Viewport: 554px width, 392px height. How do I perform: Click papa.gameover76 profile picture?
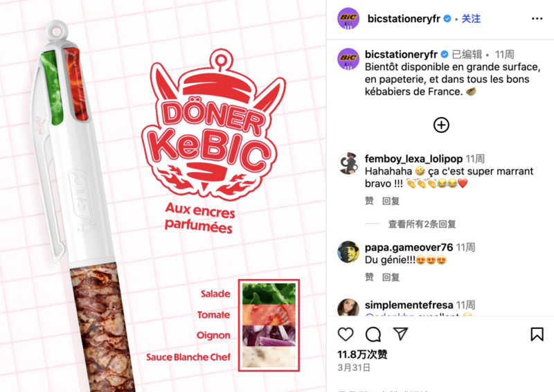coord(348,252)
